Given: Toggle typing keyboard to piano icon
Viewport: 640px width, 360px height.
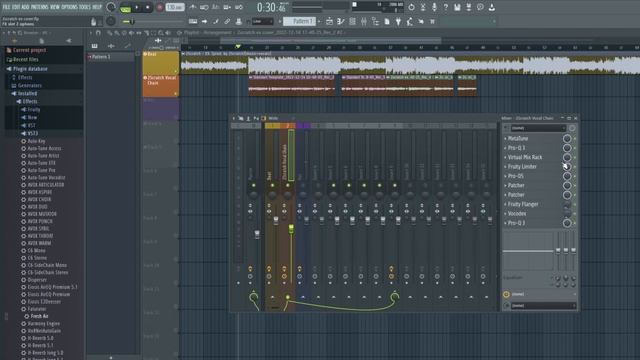Looking at the screenshot, I should (x=193, y=21).
